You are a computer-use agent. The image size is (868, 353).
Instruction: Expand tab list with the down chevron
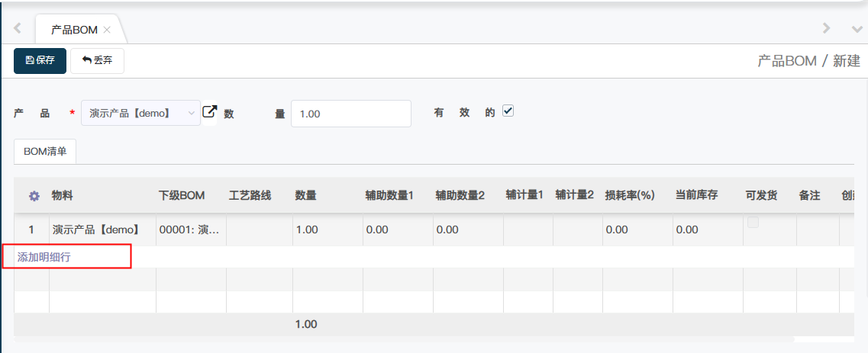[x=857, y=29]
